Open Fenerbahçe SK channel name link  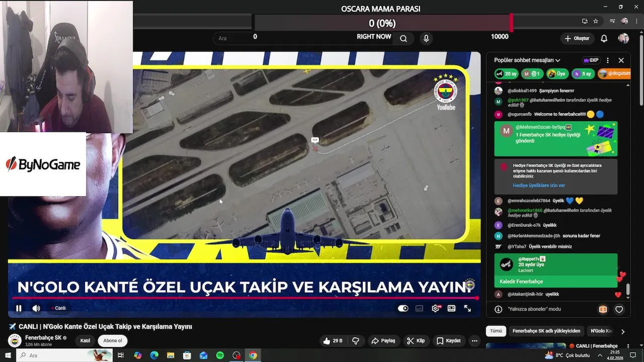[x=43, y=337]
